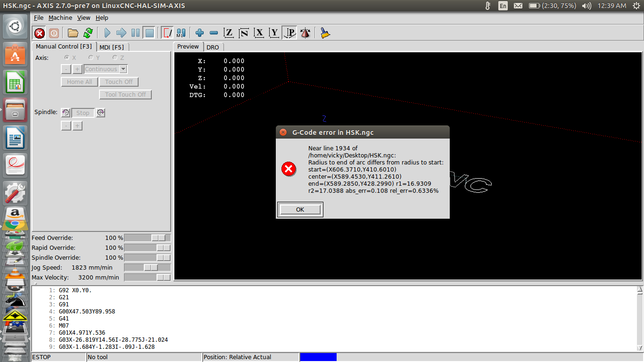644x362 pixels.
Task: Click the G-code listing vertical scrollbar
Action: pos(640,319)
